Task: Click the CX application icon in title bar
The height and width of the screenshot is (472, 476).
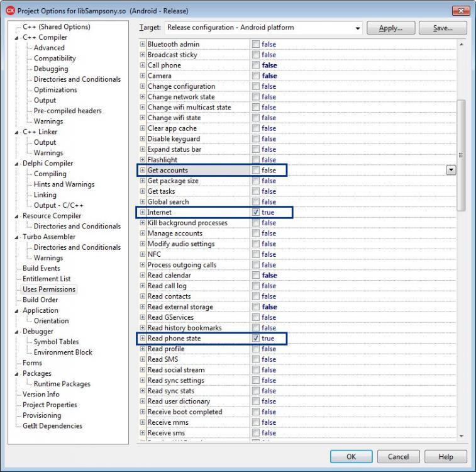Action: pos(10,11)
